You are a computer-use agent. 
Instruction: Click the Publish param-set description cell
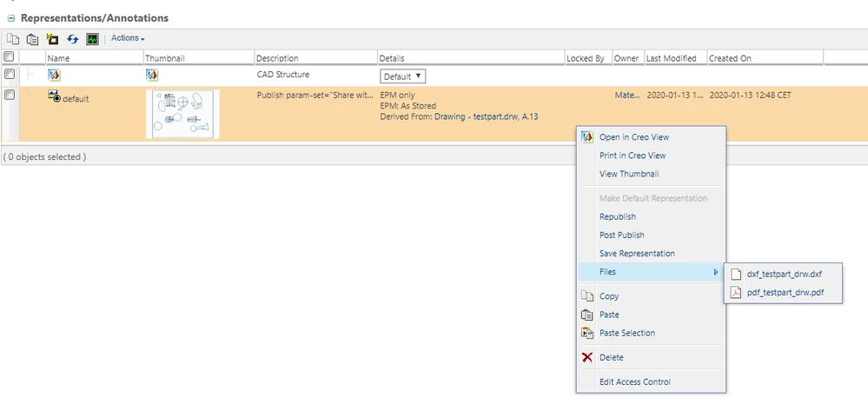click(315, 95)
